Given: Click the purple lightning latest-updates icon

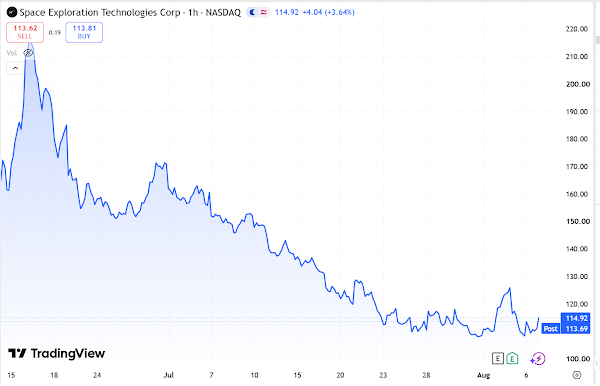Looking at the screenshot, I should coord(538,359).
